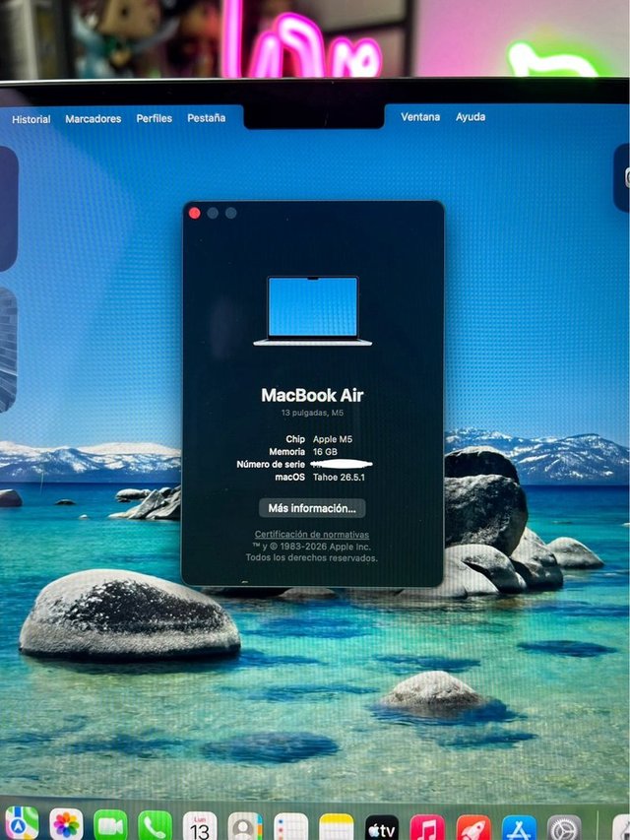Launch Photos from the dock
Screen dimensions: 630x840
[x=66, y=825]
